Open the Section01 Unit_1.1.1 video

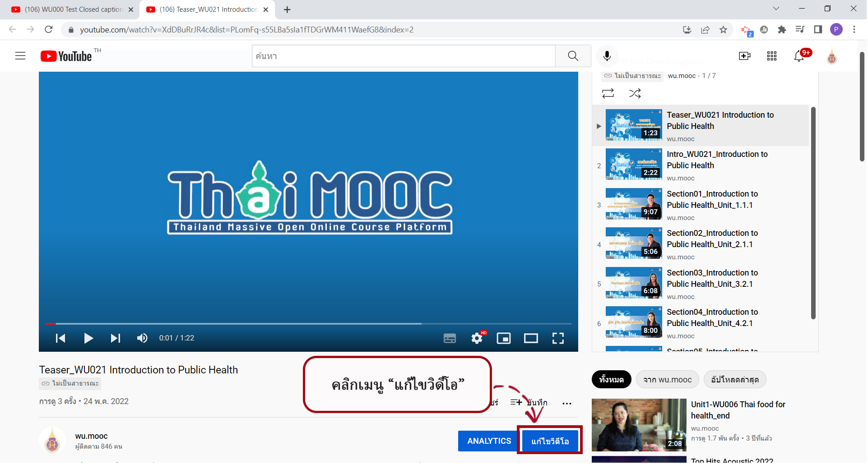(701, 205)
